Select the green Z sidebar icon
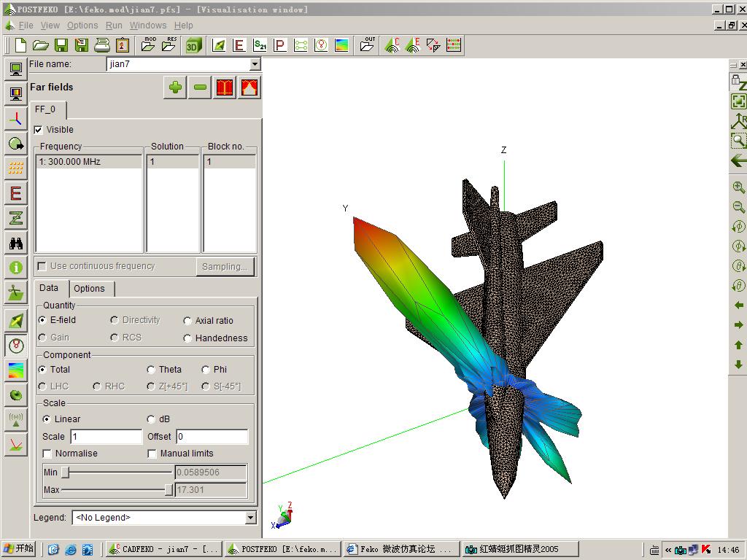The height and width of the screenshot is (560, 747). coord(16,218)
